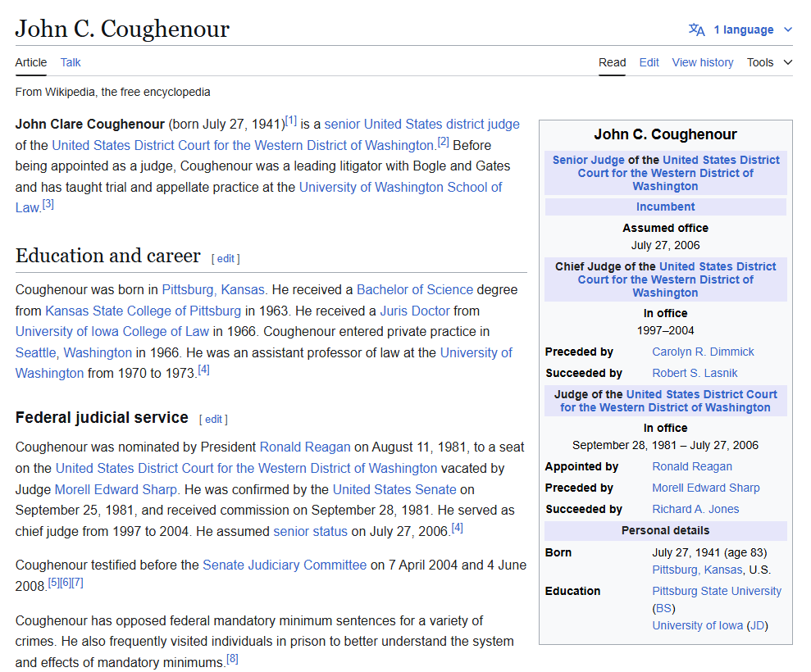The height and width of the screenshot is (672, 811).
Task: Open Senior Judge link in infobox
Action: point(588,160)
